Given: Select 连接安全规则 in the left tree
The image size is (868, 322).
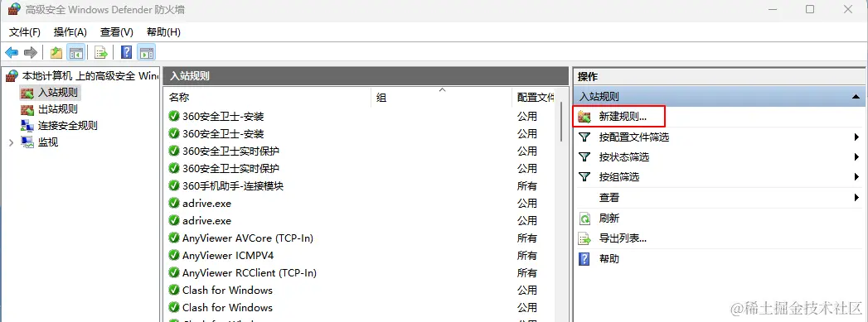Looking at the screenshot, I should pyautogui.click(x=67, y=125).
